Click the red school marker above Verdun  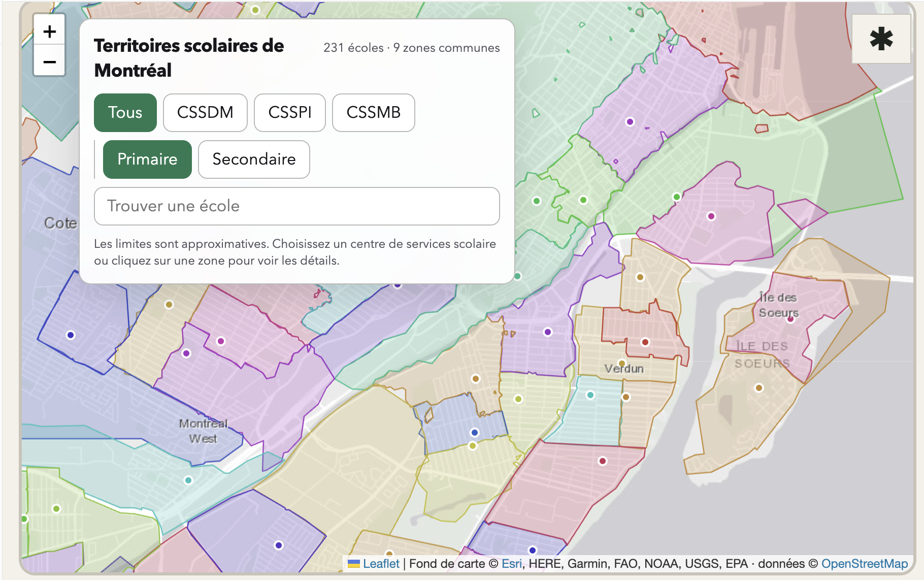645,342
